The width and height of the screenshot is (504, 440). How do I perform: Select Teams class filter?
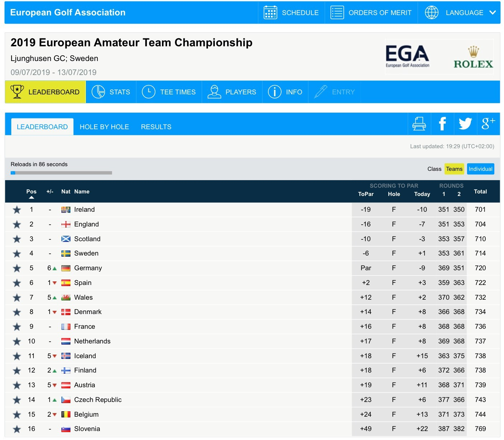tap(454, 169)
